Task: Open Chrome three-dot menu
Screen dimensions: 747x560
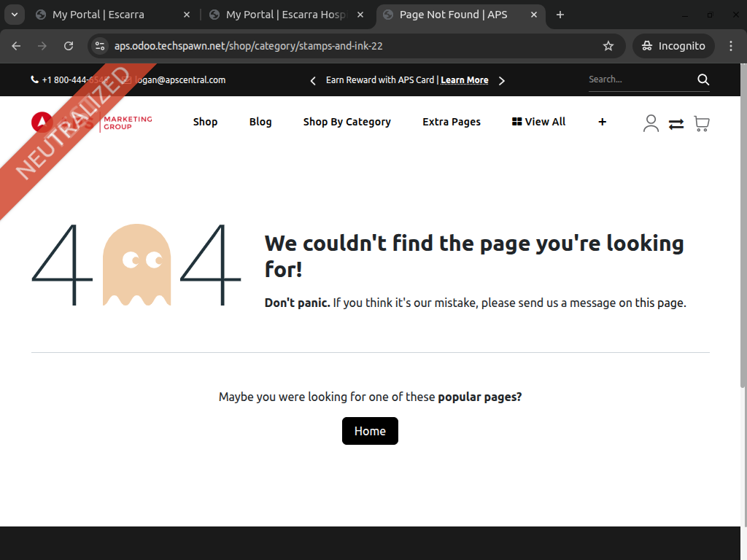Action: click(x=731, y=46)
